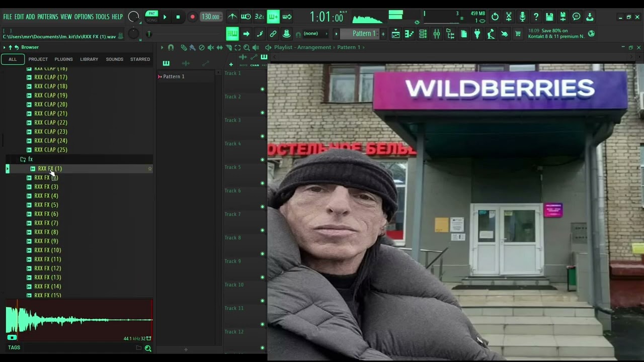The width and height of the screenshot is (644, 362).
Task: Toggle blend recording overdub button
Action: [x=273, y=17]
